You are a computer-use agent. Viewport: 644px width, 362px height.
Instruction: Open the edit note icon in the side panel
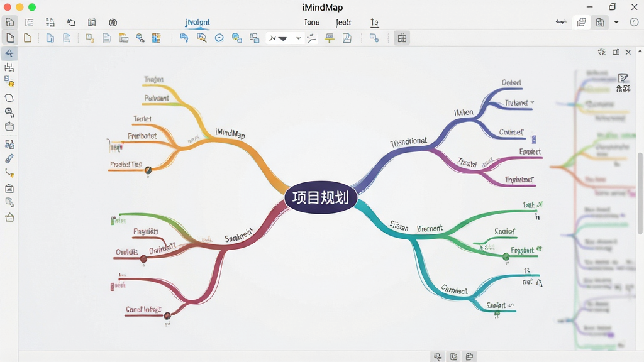[623, 78]
